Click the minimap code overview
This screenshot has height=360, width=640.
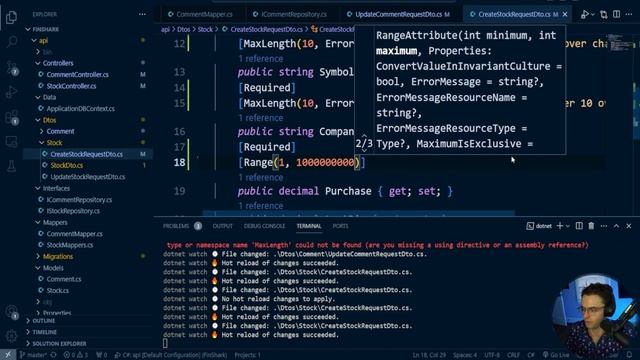click(x=620, y=43)
